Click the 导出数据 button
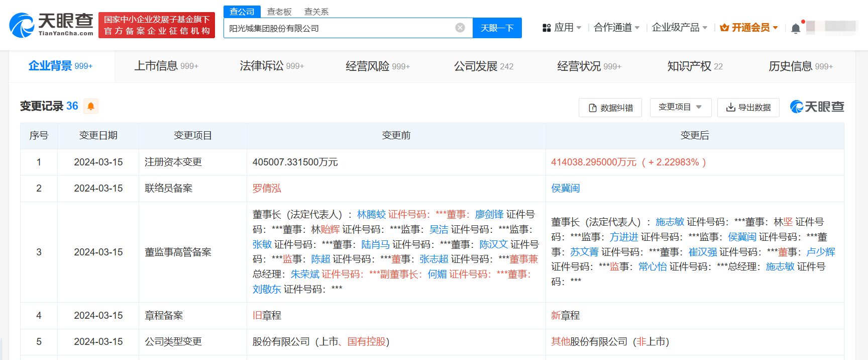 point(748,108)
